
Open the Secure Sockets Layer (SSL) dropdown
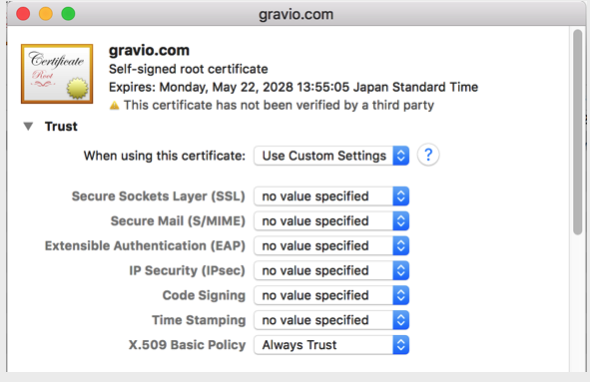click(331, 196)
